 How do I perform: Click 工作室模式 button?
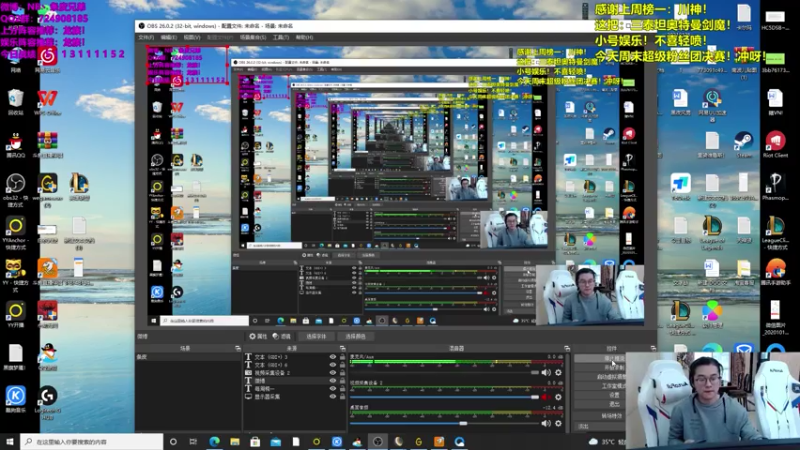[612, 386]
